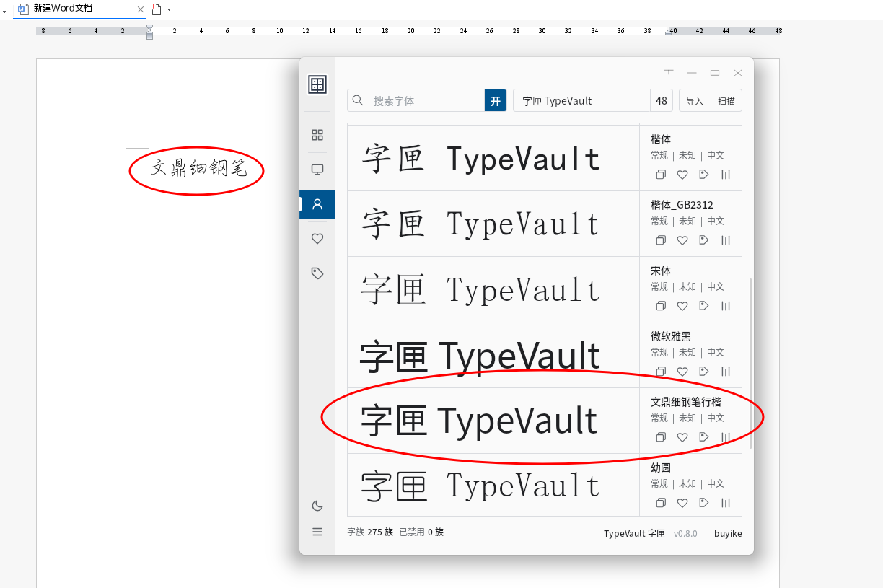Image resolution: width=883 pixels, height=588 pixels.
Task: Click the 楷体_GB2312 font name label
Action: click(682, 204)
